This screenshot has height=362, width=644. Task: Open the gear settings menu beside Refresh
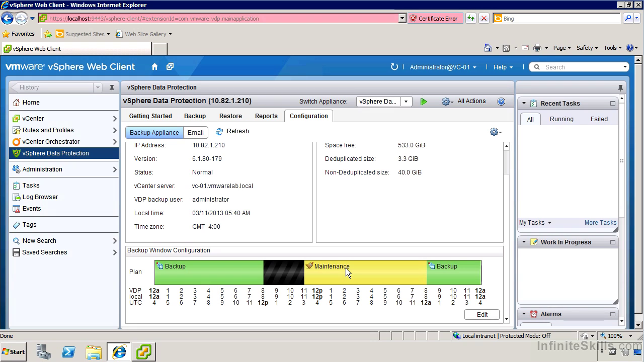click(x=496, y=132)
